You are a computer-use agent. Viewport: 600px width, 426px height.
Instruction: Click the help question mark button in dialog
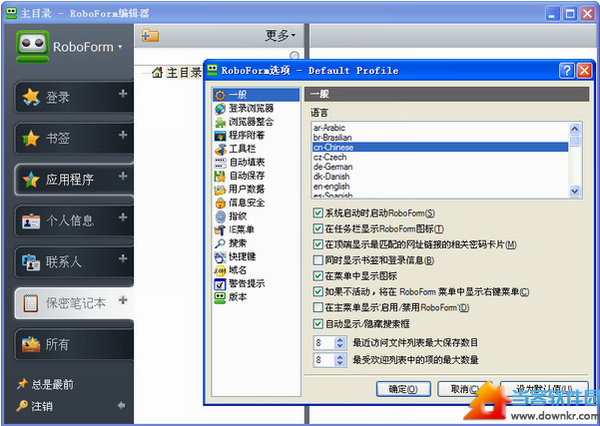[x=566, y=71]
